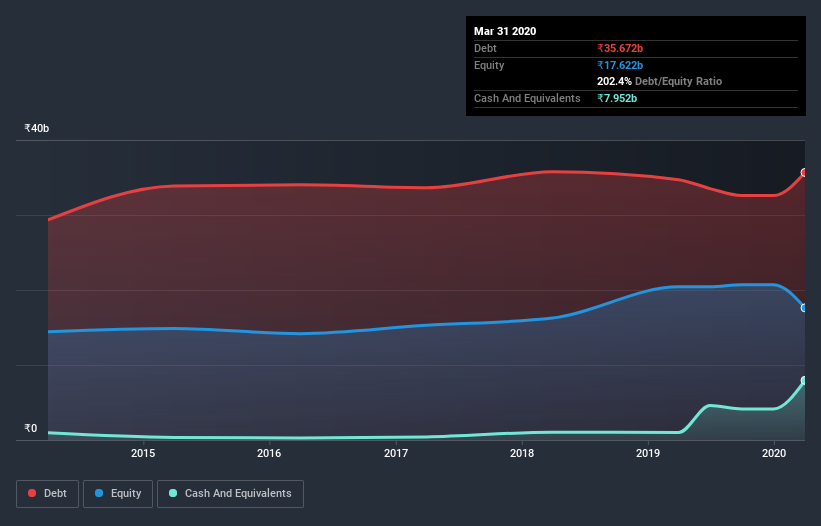Toggle the Cash And Equivalents legend button

coord(230,494)
